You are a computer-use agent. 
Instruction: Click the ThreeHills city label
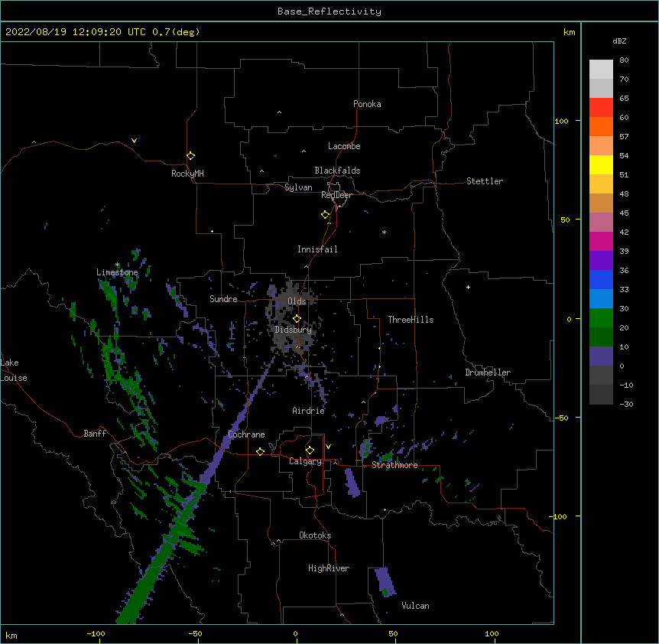[411, 320]
